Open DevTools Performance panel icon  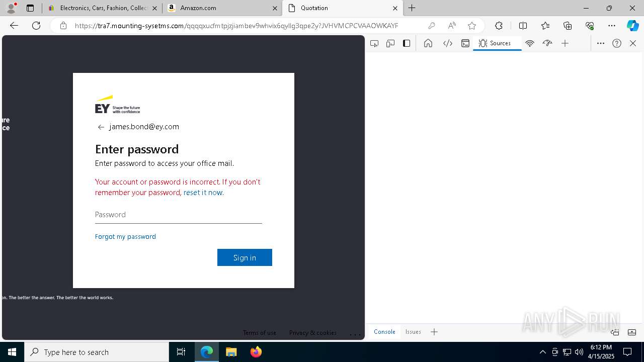point(547,43)
